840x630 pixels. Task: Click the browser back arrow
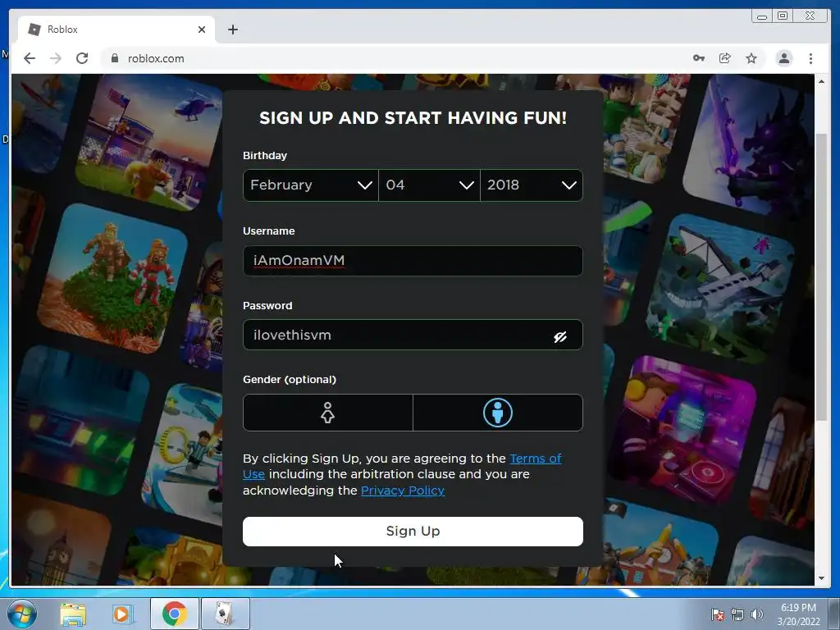point(30,58)
